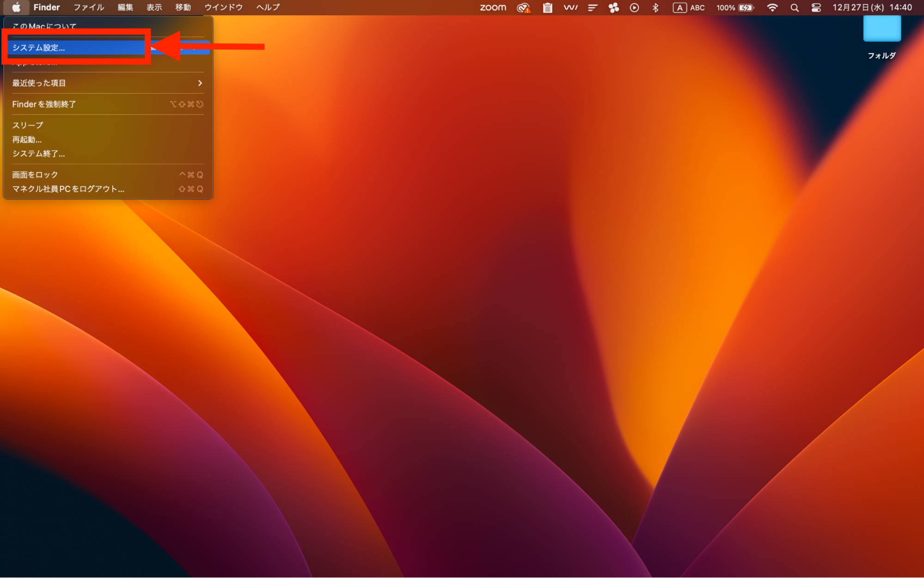Image resolution: width=924 pixels, height=578 pixels.
Task: Open Spotlight search magnifier icon
Action: pyautogui.click(x=795, y=7)
